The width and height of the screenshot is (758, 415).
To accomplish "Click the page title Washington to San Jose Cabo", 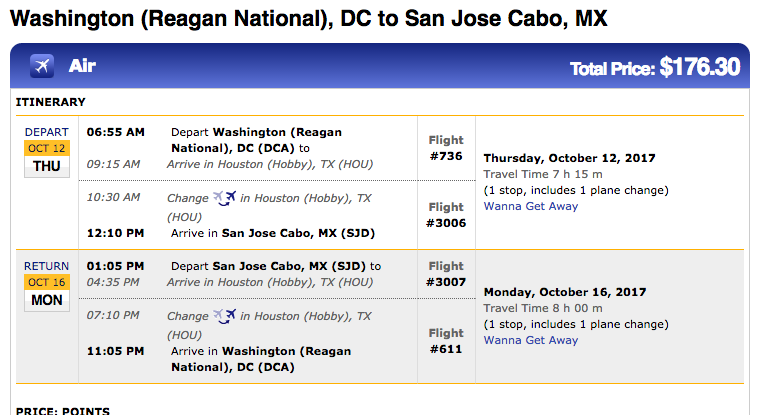I will [x=308, y=18].
